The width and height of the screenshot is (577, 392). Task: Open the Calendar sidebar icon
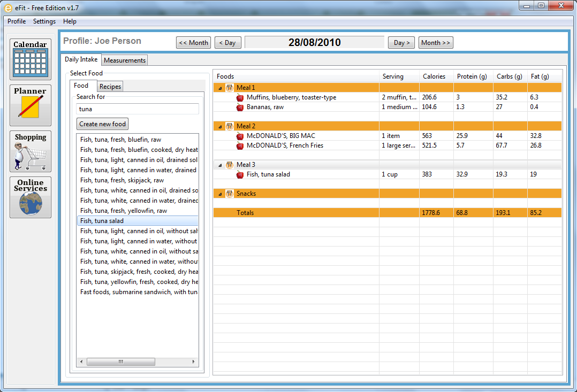pyautogui.click(x=30, y=59)
